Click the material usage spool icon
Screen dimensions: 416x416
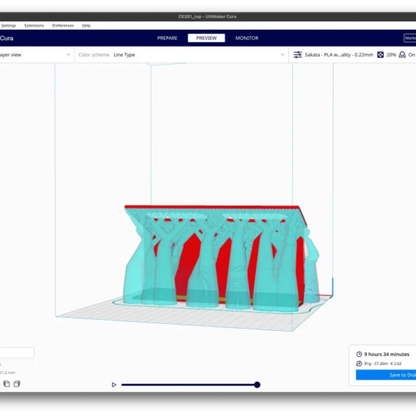(x=359, y=363)
